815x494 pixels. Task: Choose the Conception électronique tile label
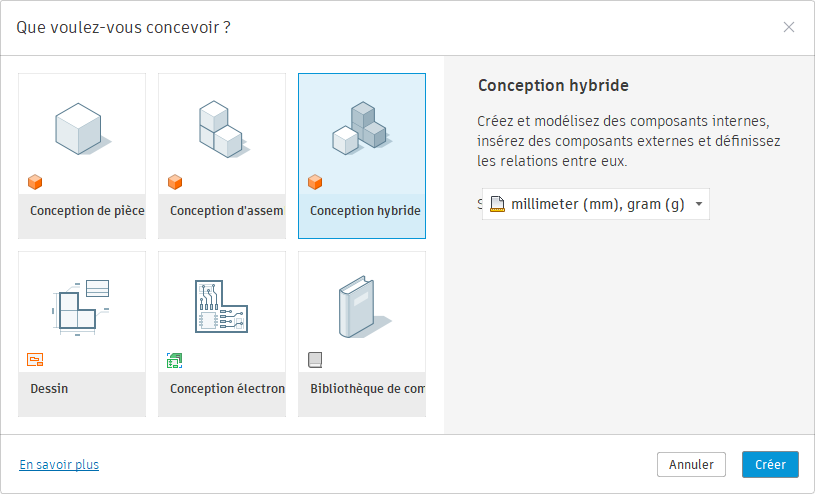click(x=227, y=388)
